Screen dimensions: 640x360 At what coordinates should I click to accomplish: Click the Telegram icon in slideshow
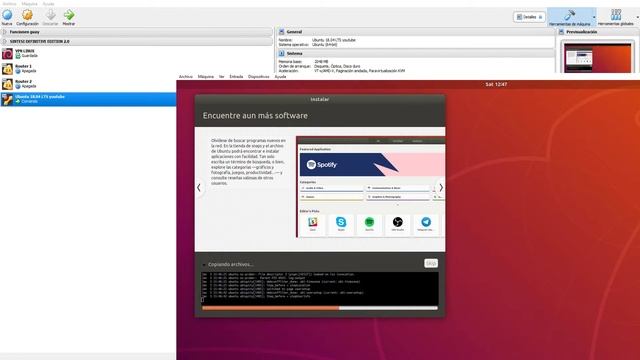tap(426, 222)
